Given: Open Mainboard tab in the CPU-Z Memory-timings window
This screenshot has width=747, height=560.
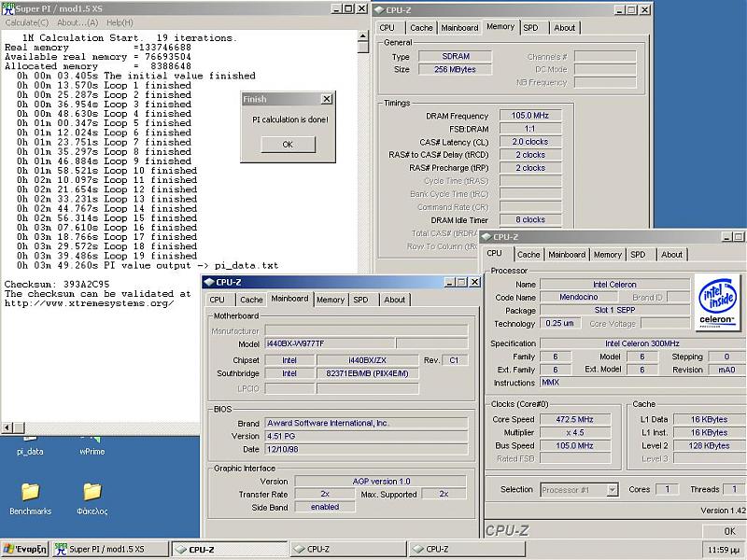Looking at the screenshot, I should click(x=459, y=28).
